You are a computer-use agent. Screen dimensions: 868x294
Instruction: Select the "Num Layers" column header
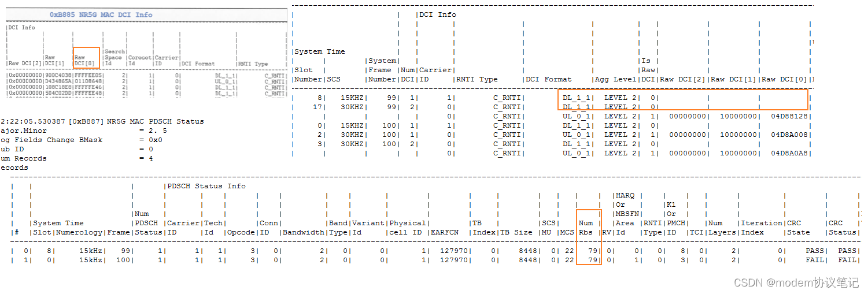click(x=722, y=228)
